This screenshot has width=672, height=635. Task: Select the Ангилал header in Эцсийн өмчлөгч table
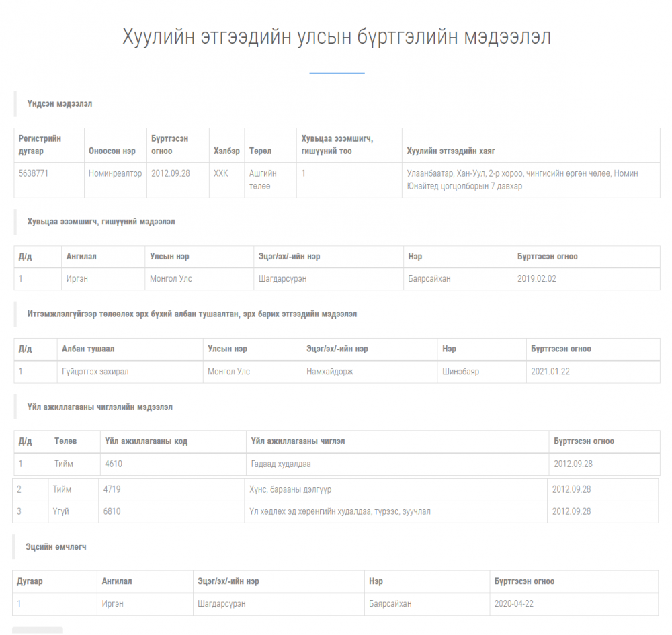(x=116, y=581)
